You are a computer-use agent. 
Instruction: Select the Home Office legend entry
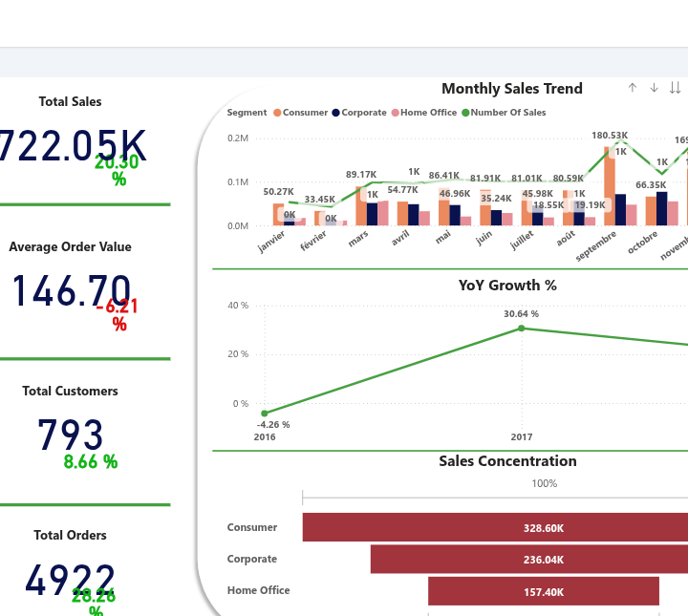coord(424,113)
